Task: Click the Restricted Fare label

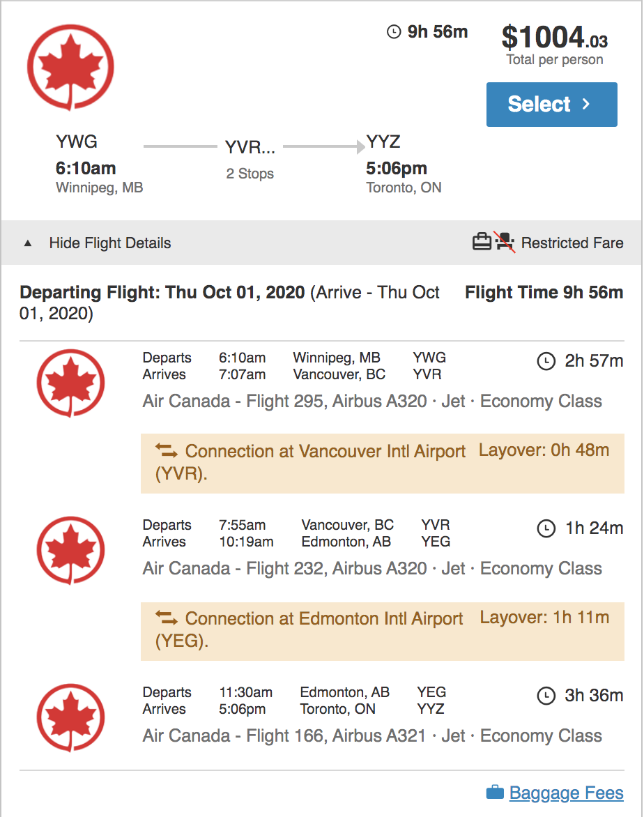Action: pyautogui.click(x=572, y=243)
